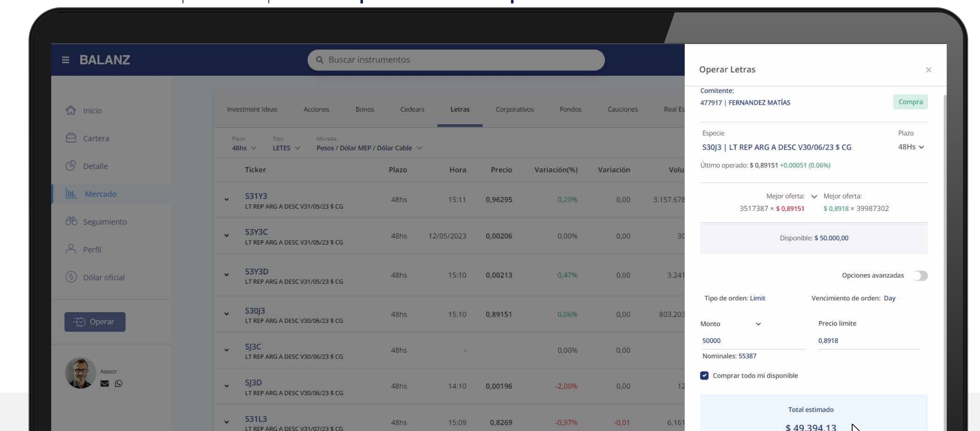980x431 pixels.
Task: Click the Tipo de orden Limit value
Action: point(757,298)
